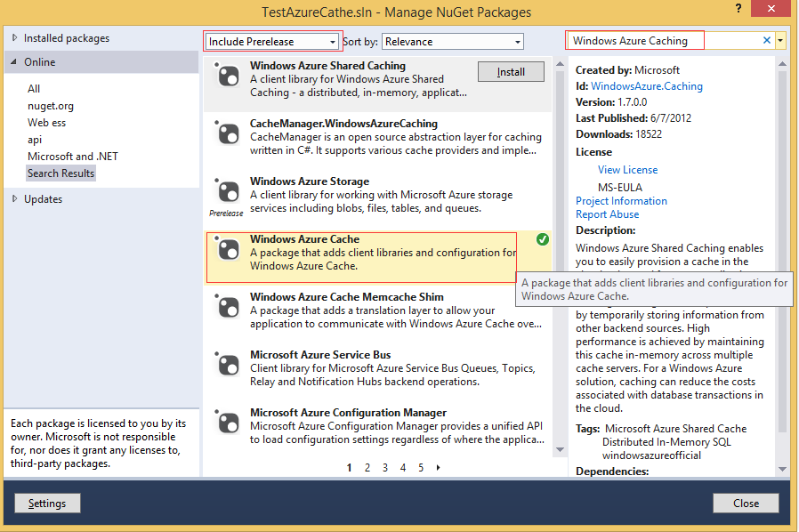Open the View License link
Image resolution: width=799 pixels, height=532 pixels.
coord(628,170)
